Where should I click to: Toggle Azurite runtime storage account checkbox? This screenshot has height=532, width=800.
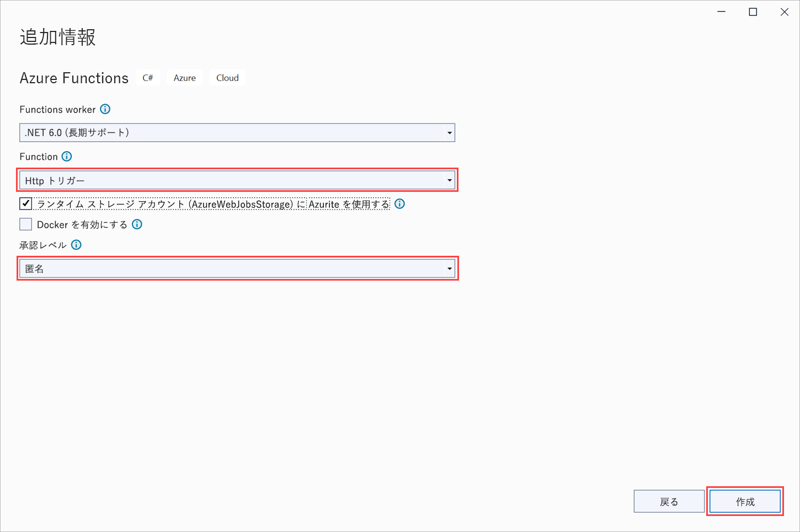coord(26,204)
